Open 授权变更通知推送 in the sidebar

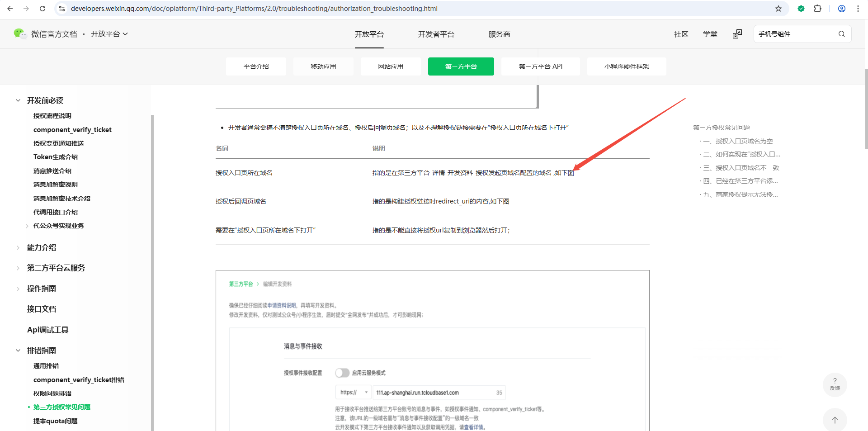tap(59, 143)
